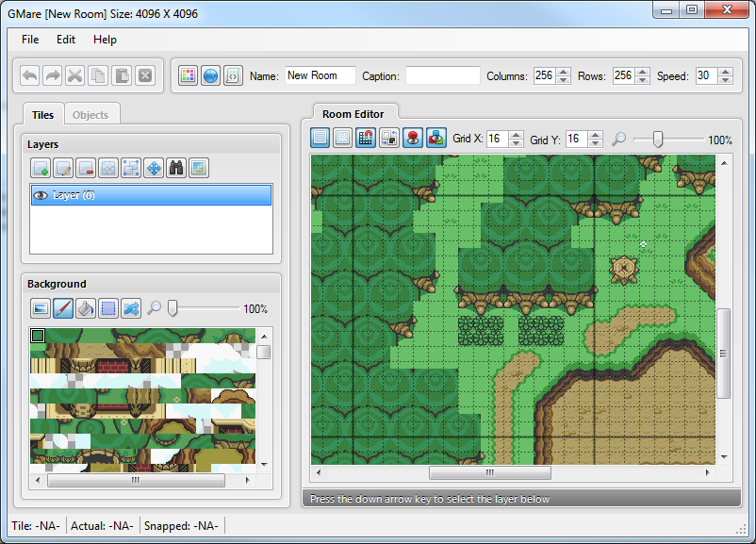Viewport: 756px width, 544px height.
Task: Toggle the crosshatched grid button in Room Editor
Action: tap(342, 139)
